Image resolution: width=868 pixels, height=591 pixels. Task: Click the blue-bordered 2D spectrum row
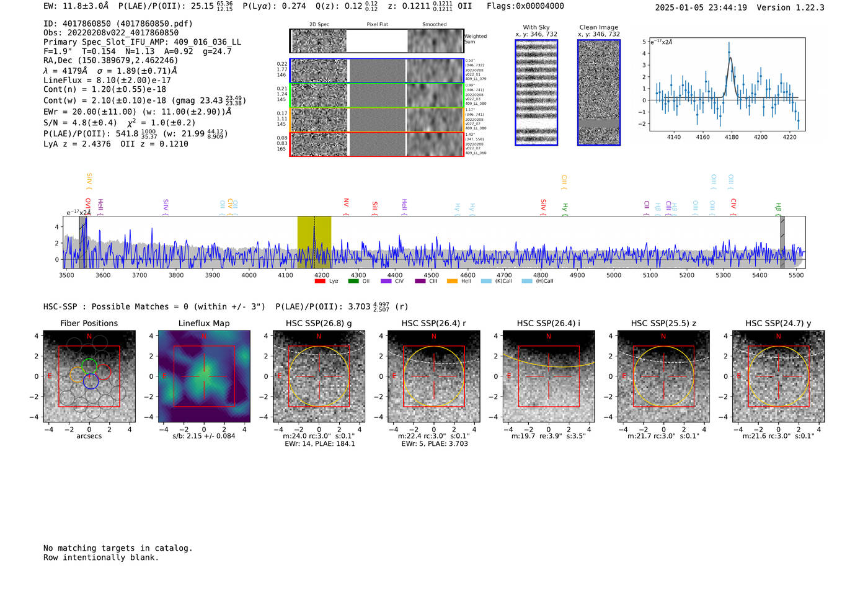(x=377, y=71)
